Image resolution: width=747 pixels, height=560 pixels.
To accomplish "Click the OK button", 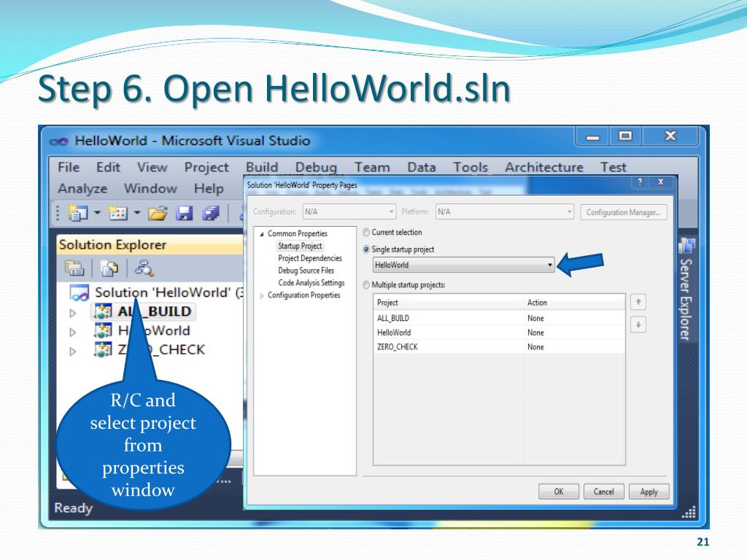I will pos(558,491).
